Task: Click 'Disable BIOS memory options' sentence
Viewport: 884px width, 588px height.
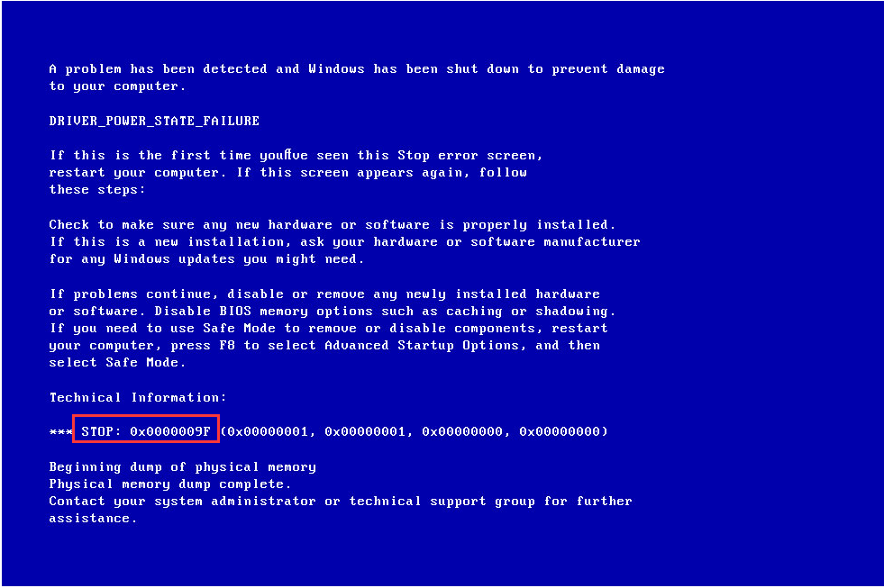Action: pyautogui.click(x=385, y=311)
